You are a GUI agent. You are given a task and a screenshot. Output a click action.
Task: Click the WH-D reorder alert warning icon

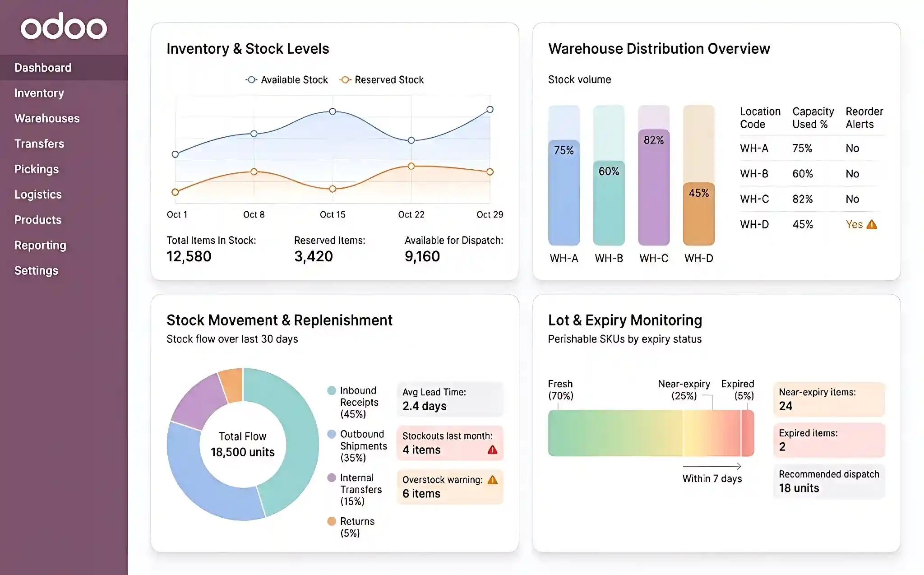872,224
